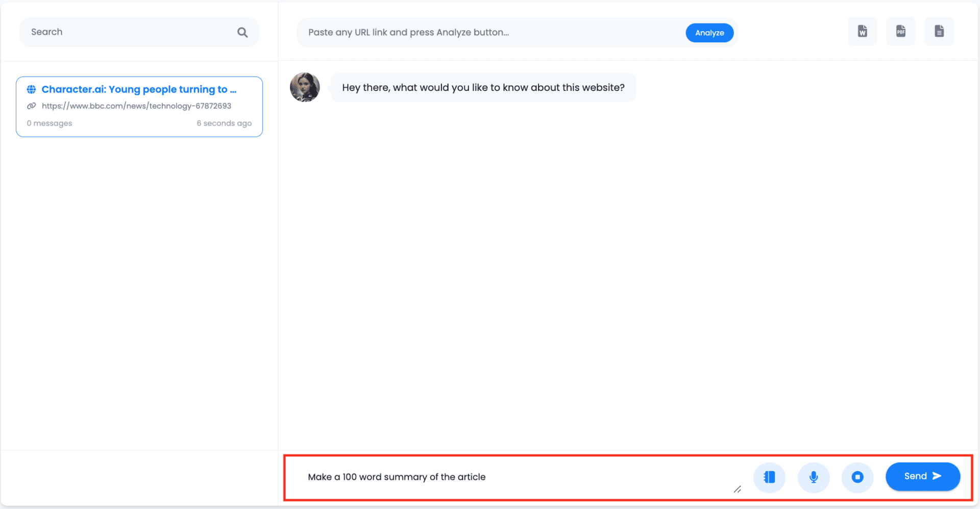Export chat as Word document
The image size is (980, 509).
[862, 32]
